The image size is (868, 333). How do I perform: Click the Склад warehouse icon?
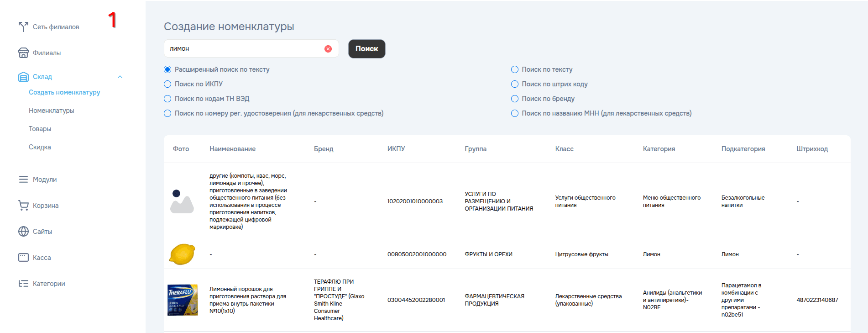[23, 77]
